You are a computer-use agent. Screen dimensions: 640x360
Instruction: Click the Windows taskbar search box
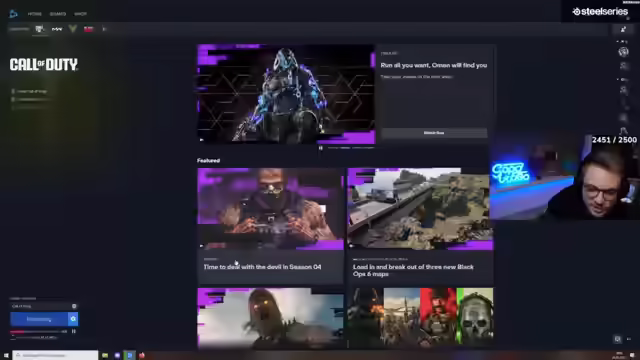coord(55,355)
